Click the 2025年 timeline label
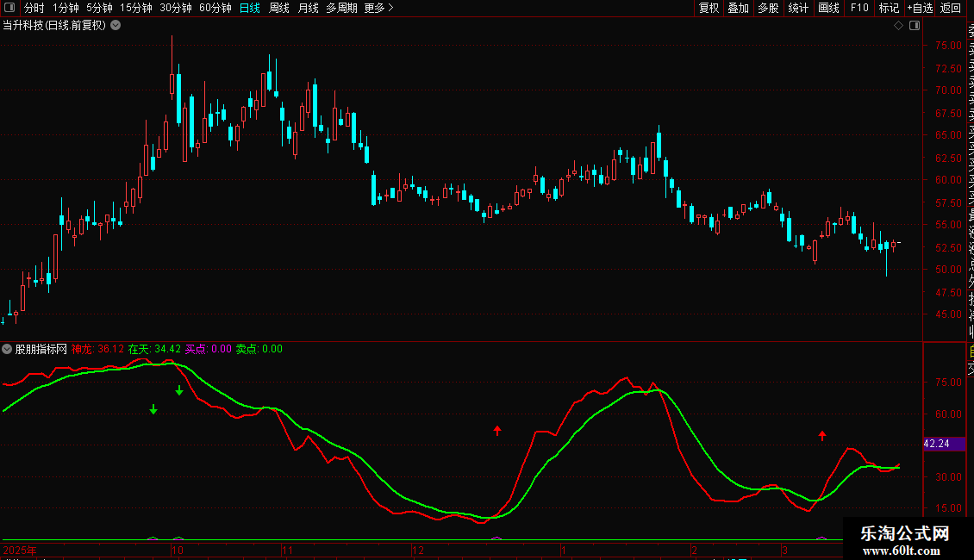The width and height of the screenshot is (974, 560). [x=19, y=550]
